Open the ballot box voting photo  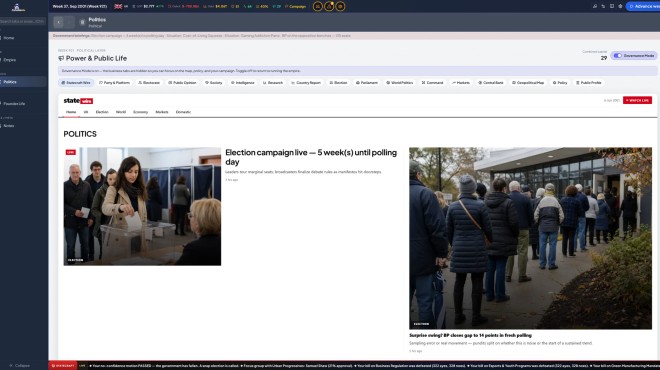[x=142, y=206]
